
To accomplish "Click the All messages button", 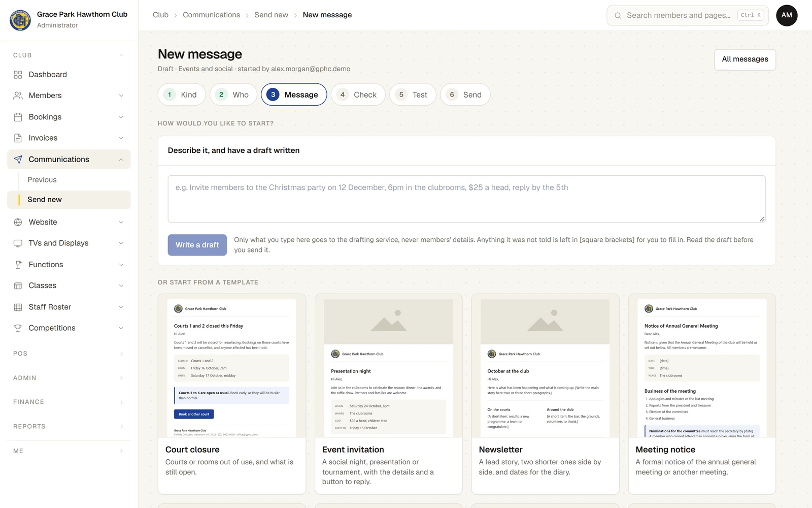I will pyautogui.click(x=745, y=59).
